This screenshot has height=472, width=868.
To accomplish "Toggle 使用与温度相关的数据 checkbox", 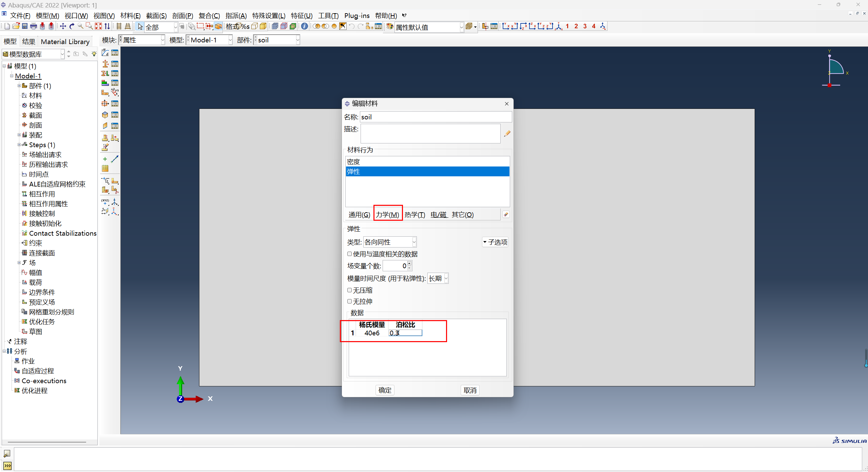I will pyautogui.click(x=349, y=254).
